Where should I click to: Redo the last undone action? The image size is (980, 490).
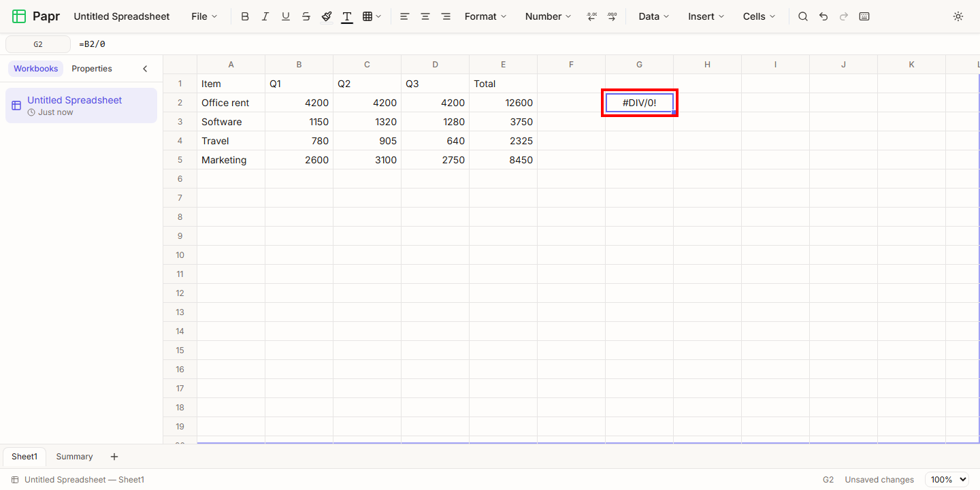844,16
